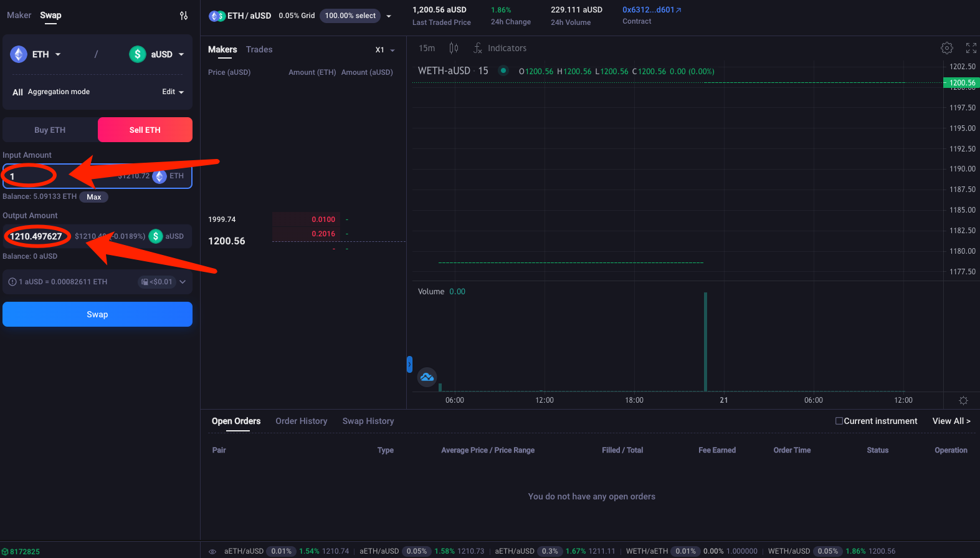
Task: Open the Swap History tab
Action: click(x=368, y=421)
